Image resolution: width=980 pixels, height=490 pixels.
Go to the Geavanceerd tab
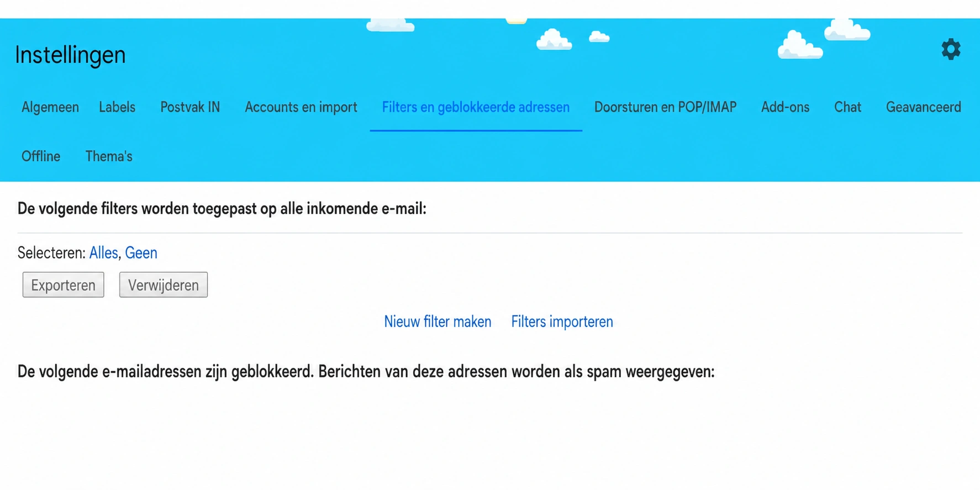point(923,107)
